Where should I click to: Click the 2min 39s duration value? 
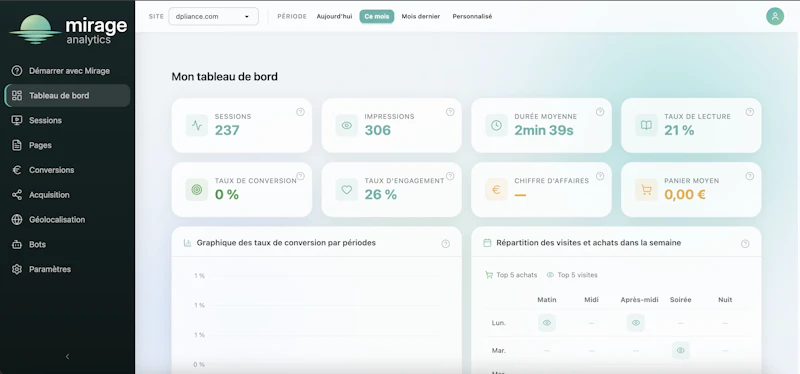coord(544,131)
